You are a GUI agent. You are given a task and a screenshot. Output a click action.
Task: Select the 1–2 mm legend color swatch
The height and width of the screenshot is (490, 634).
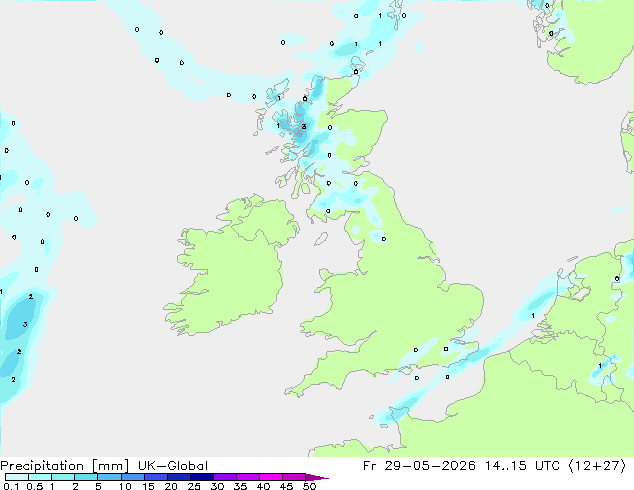[x=63, y=477]
